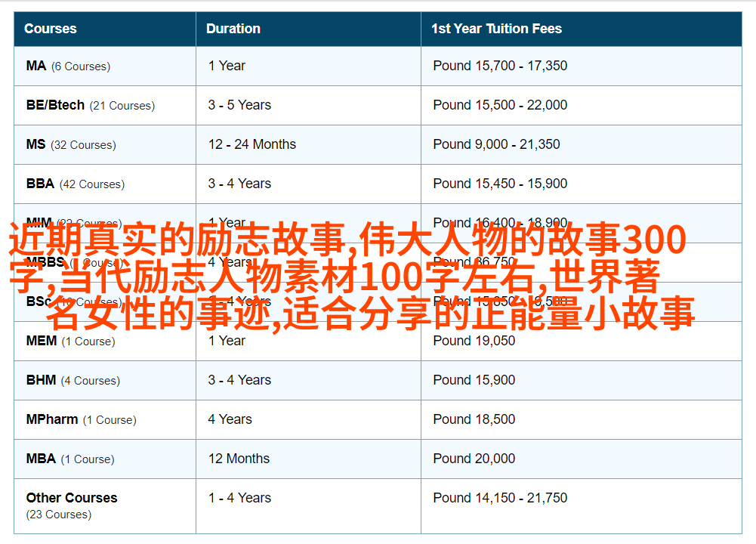
Task: Click the 12 Months duration for MBA
Action: click(239, 459)
